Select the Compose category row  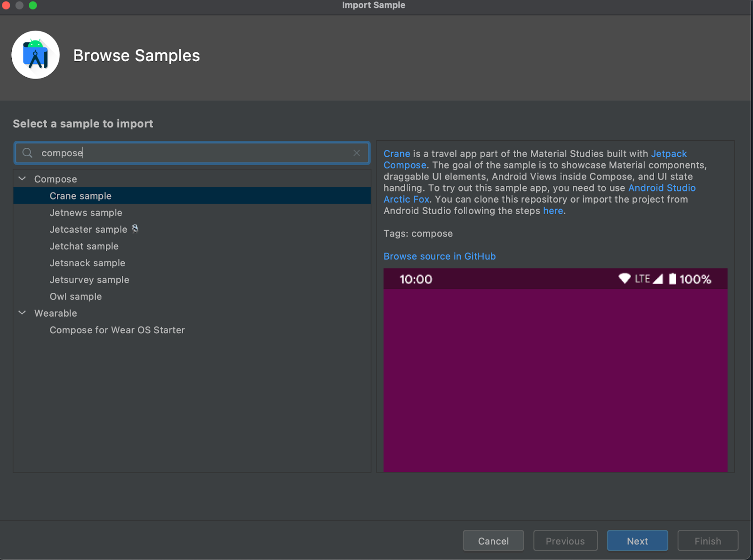coord(192,179)
